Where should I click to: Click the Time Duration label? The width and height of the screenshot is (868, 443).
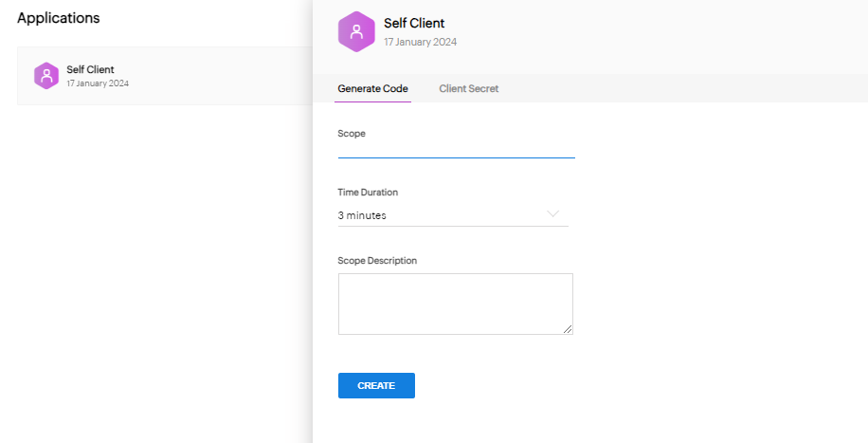[368, 193]
